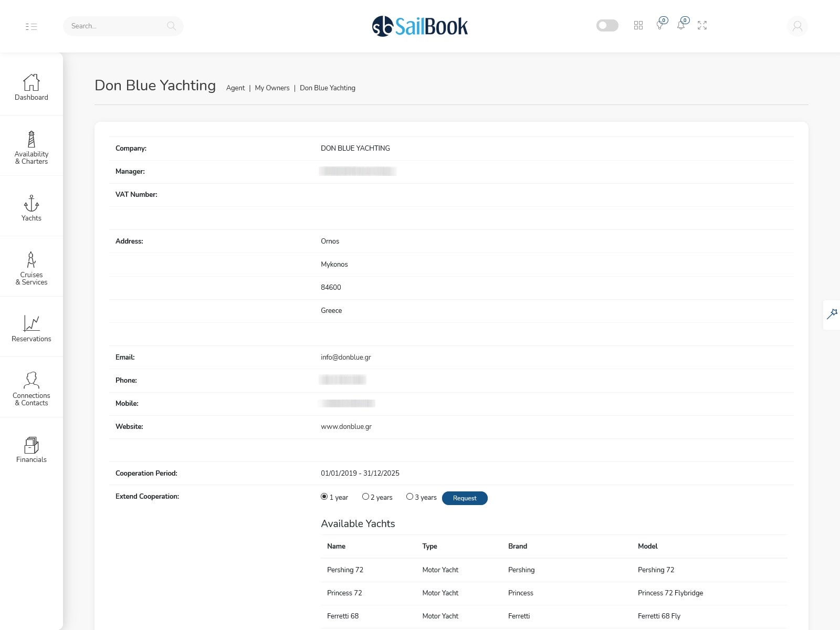Screen dimensions: 840x630
Task: Open Availability & Charters section
Action: [x=31, y=148]
